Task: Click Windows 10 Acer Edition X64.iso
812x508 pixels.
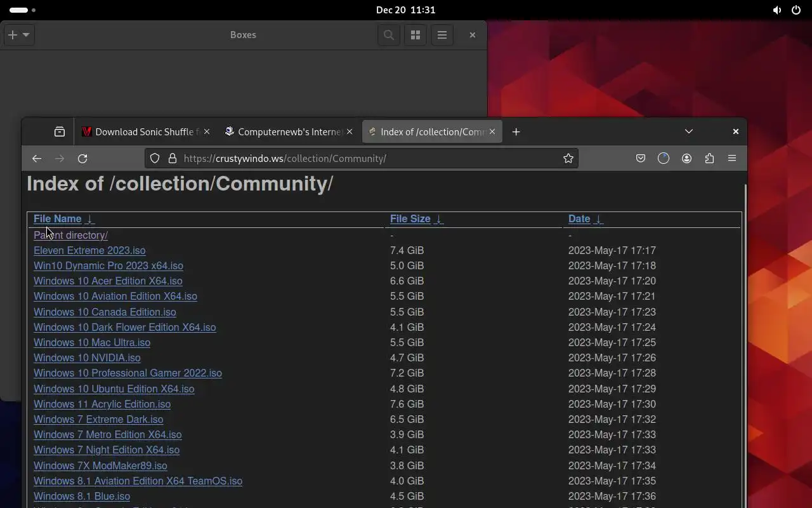Action: pyautogui.click(x=108, y=281)
